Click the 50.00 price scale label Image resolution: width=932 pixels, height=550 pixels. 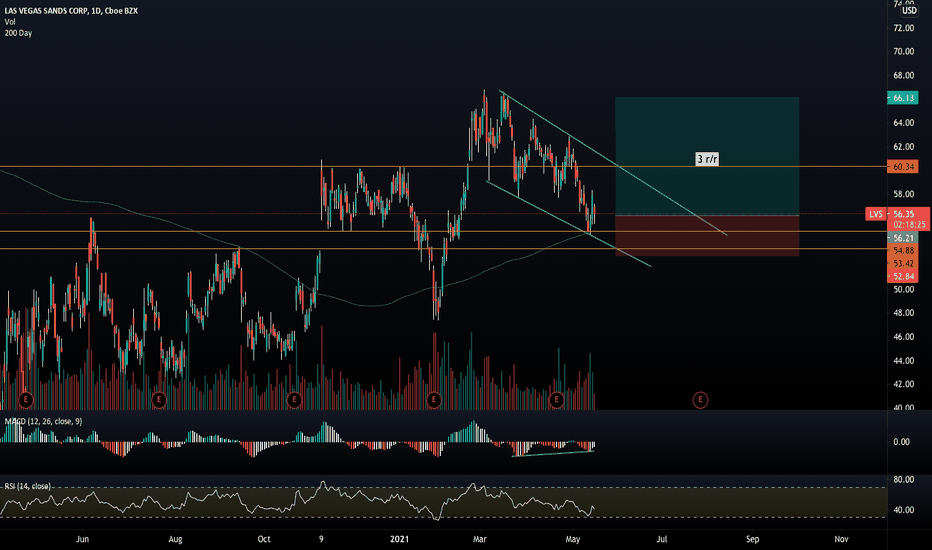pyautogui.click(x=903, y=290)
